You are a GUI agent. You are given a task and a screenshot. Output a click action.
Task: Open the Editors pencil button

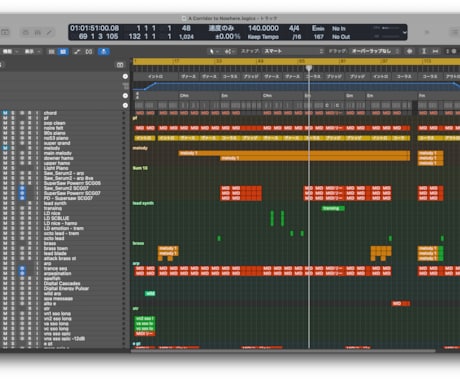[x=49, y=32]
